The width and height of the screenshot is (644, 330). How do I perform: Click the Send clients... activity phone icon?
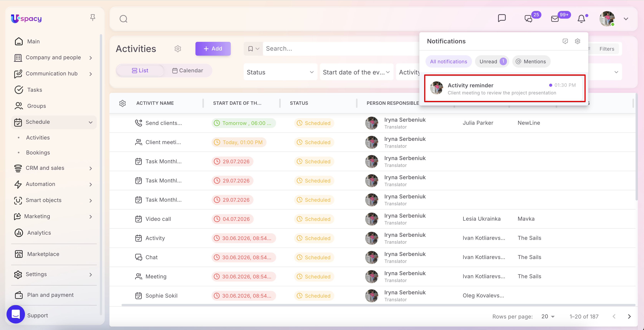[x=138, y=123]
